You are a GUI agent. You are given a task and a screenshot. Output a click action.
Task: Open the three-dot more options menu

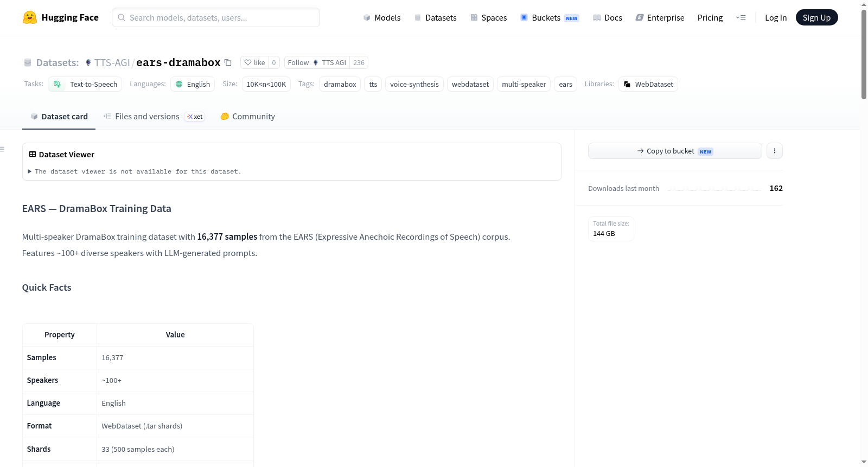(775, 151)
